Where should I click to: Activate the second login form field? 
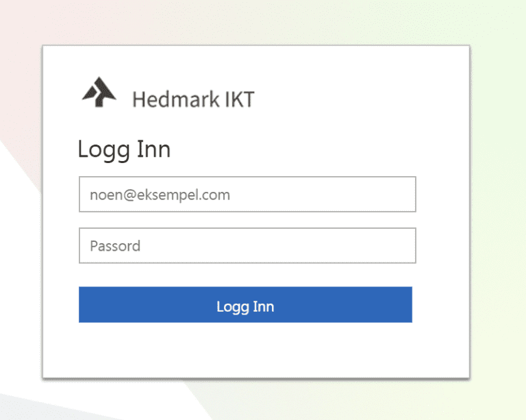click(247, 245)
